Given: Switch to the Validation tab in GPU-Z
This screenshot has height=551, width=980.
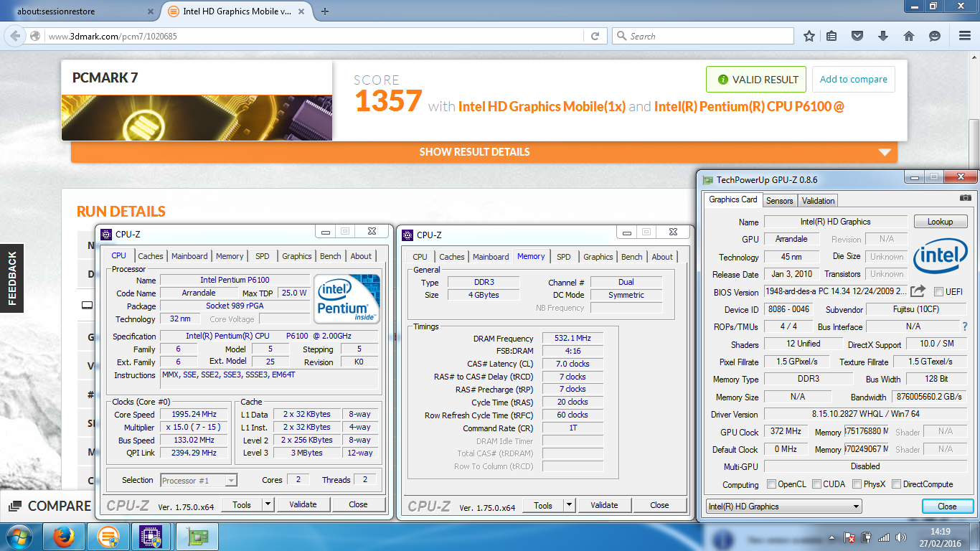Looking at the screenshot, I should tap(818, 201).
